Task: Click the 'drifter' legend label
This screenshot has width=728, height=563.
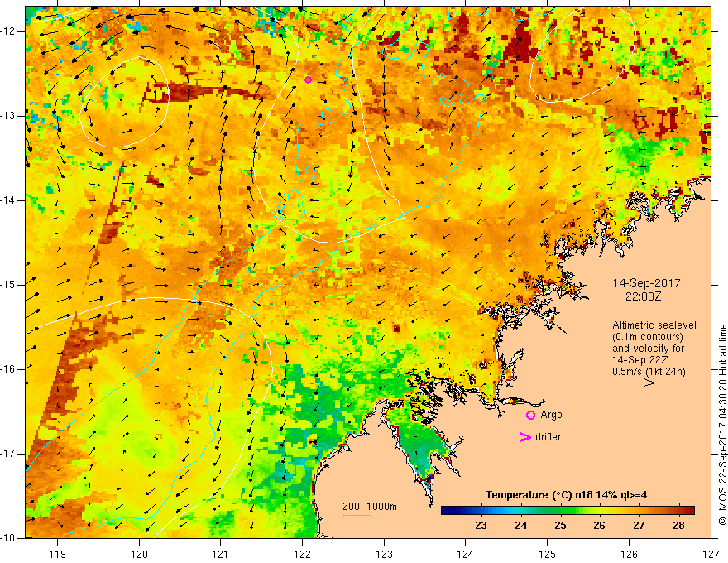Action: (548, 437)
